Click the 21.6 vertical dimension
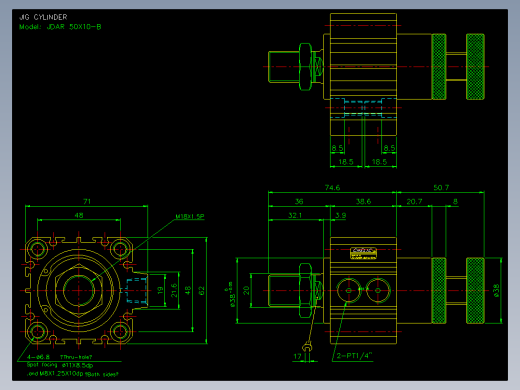This screenshot has width=520, height=390. tap(174, 290)
